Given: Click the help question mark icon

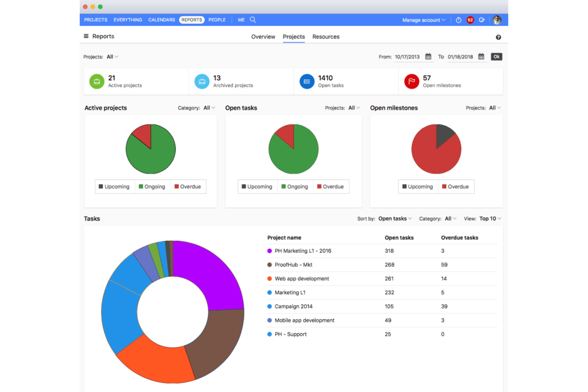Looking at the screenshot, I should tap(499, 37).
